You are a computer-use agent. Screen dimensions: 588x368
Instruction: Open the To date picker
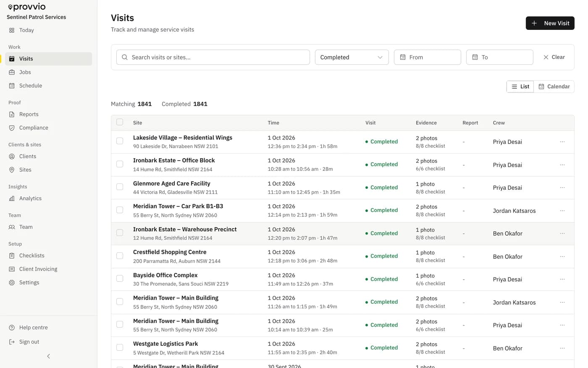click(500, 57)
